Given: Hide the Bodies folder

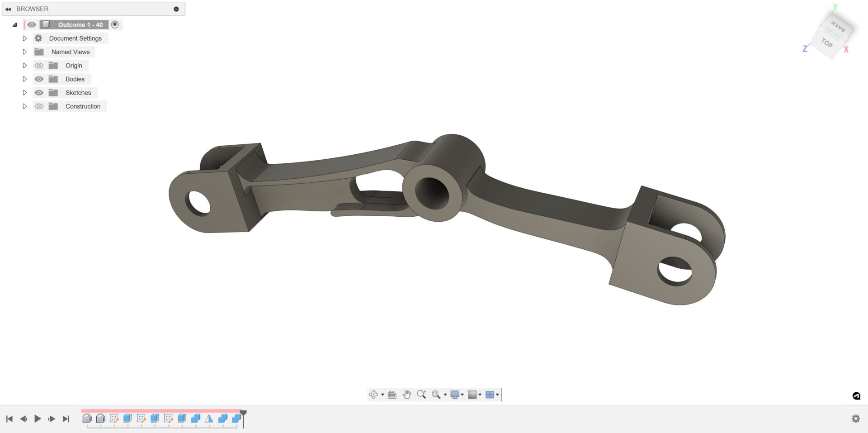Looking at the screenshot, I should (x=39, y=79).
